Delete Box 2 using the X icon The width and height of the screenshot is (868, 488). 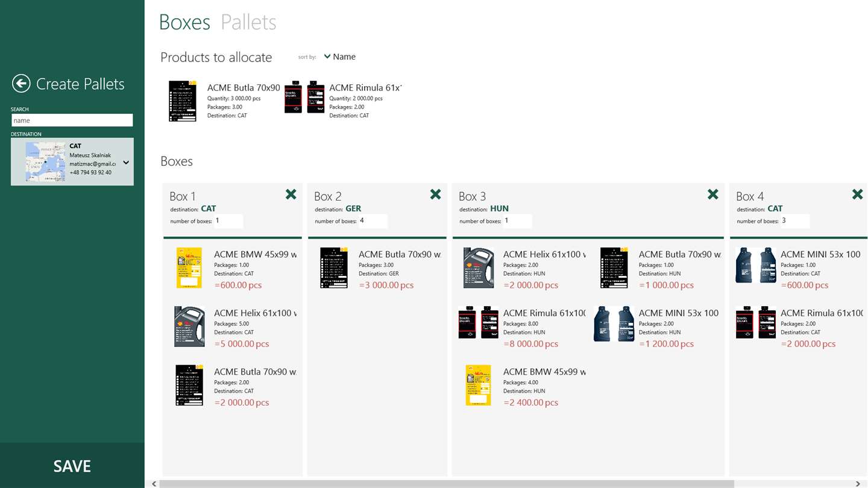[435, 194]
